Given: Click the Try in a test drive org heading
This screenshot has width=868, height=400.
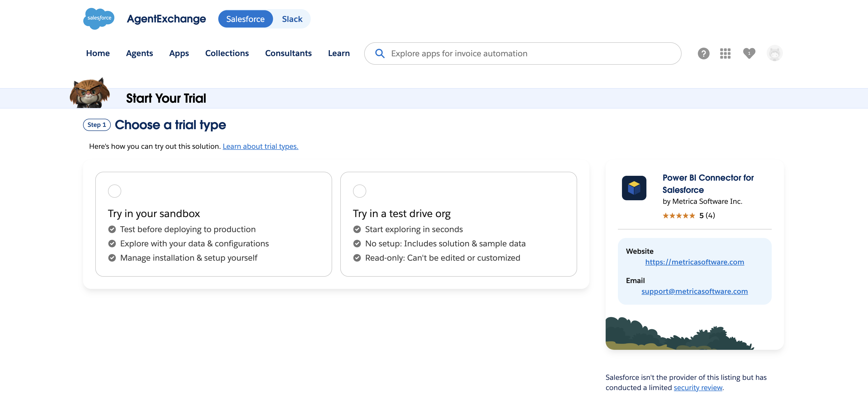Looking at the screenshot, I should point(402,214).
